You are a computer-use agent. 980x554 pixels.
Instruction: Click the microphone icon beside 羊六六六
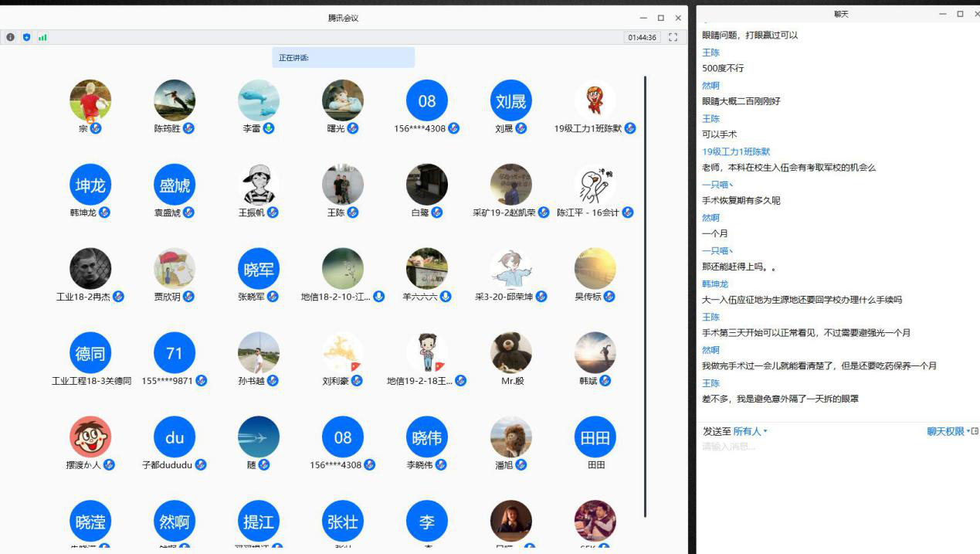click(x=446, y=296)
